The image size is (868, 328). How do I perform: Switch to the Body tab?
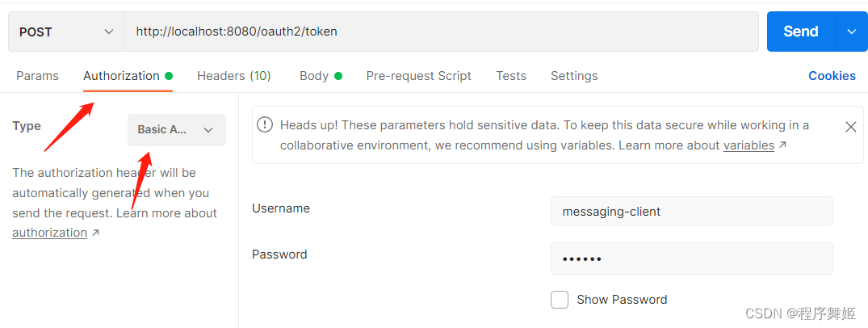point(314,76)
